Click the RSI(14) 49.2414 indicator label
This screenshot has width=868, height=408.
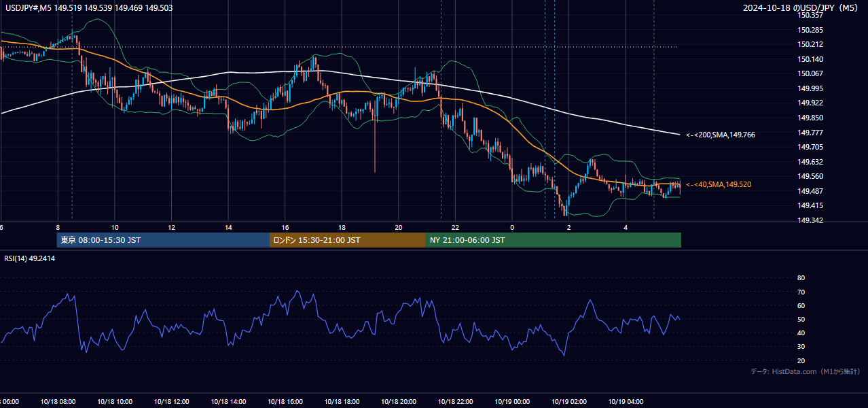click(29, 258)
